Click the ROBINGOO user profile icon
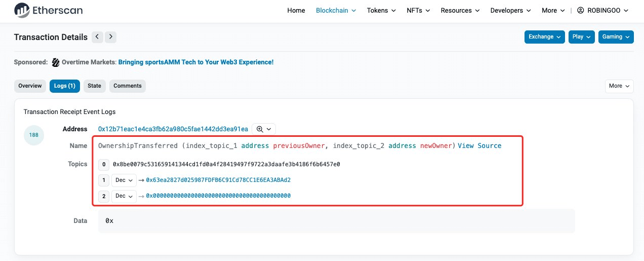The image size is (644, 261). tap(581, 10)
